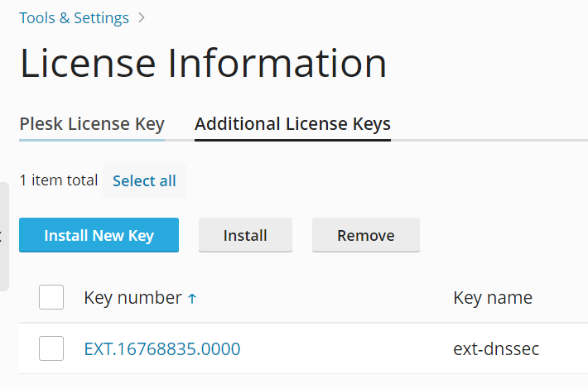Screen dimensions: 588x389
Task: Click the '1 item total' counter text
Action: click(x=59, y=180)
